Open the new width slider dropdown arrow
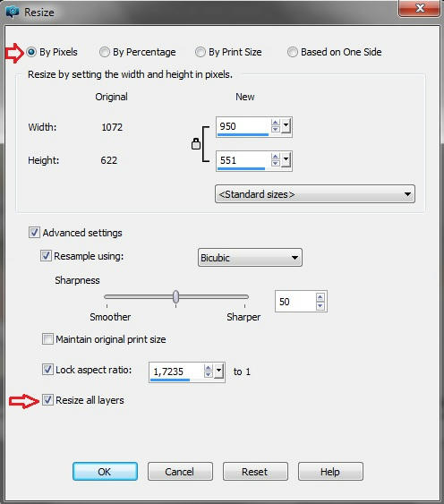The image size is (444, 504). (x=286, y=125)
